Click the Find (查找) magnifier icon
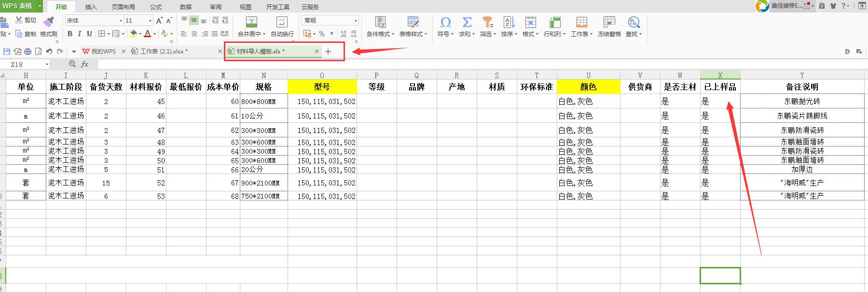The width and height of the screenshot is (868, 292). pos(633,22)
